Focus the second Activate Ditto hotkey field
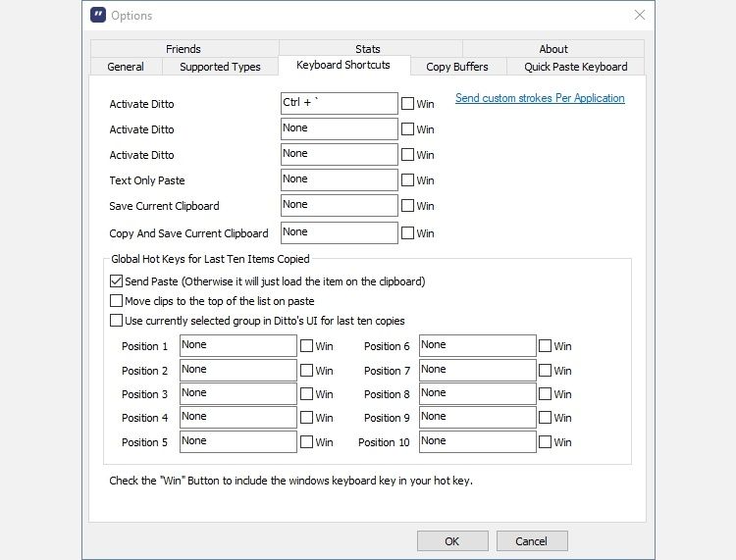Screen dimensions: 736x560 [x=340, y=129]
